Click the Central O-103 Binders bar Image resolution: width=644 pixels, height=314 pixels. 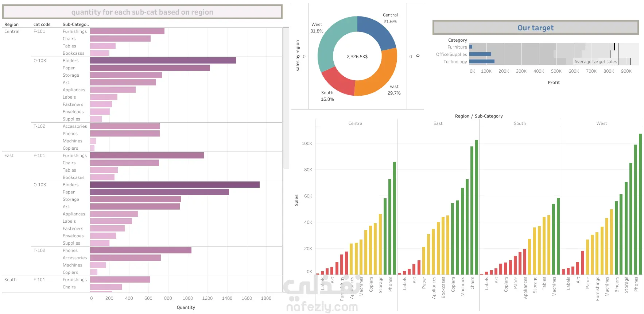pos(163,61)
